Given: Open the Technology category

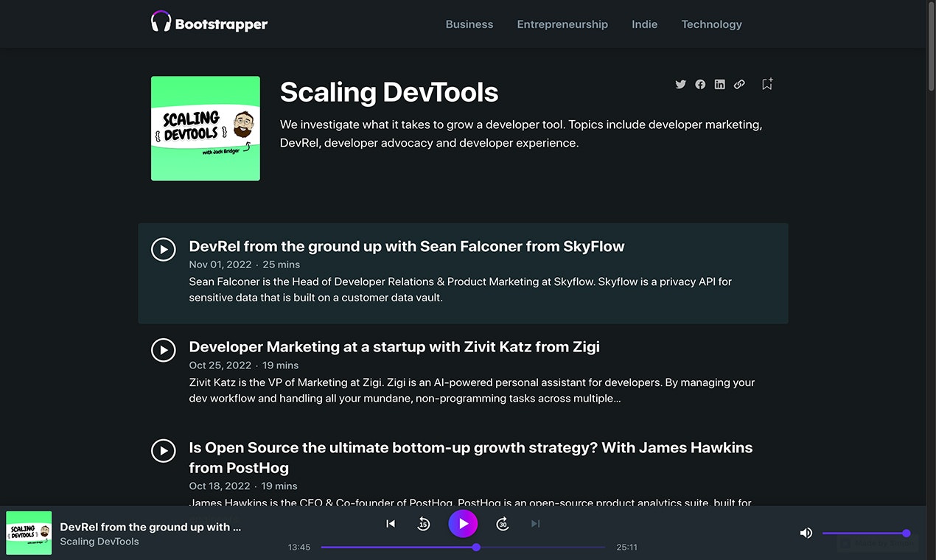Looking at the screenshot, I should [711, 24].
